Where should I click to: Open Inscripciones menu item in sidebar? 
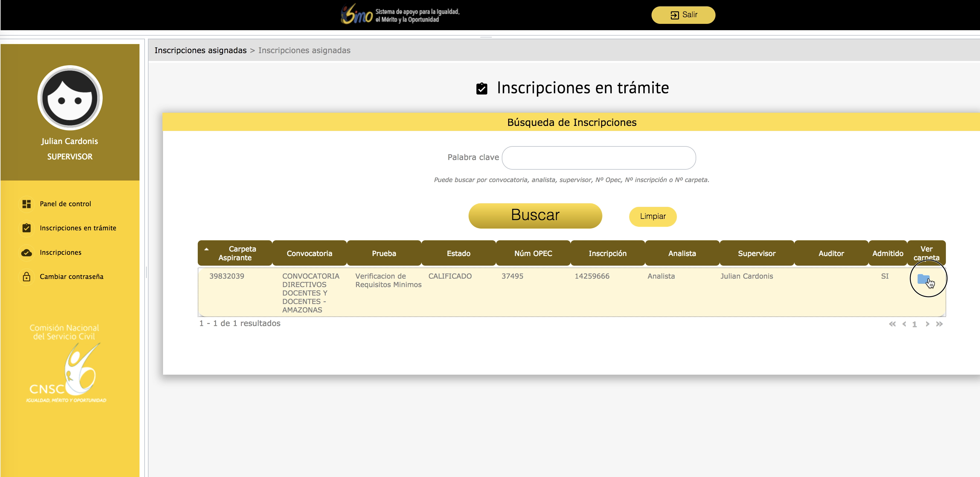pos(60,253)
